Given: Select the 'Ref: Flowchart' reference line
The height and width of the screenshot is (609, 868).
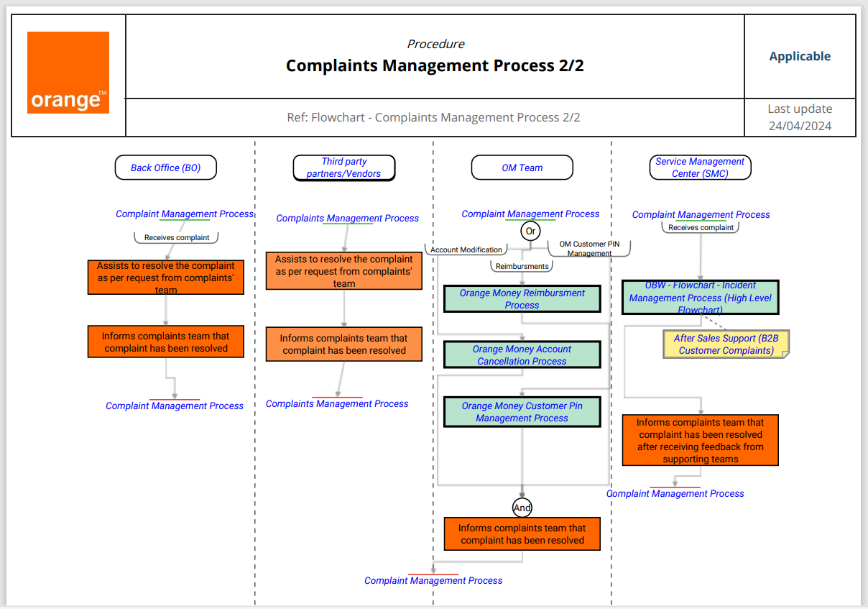Looking at the screenshot, I should click(x=433, y=117).
